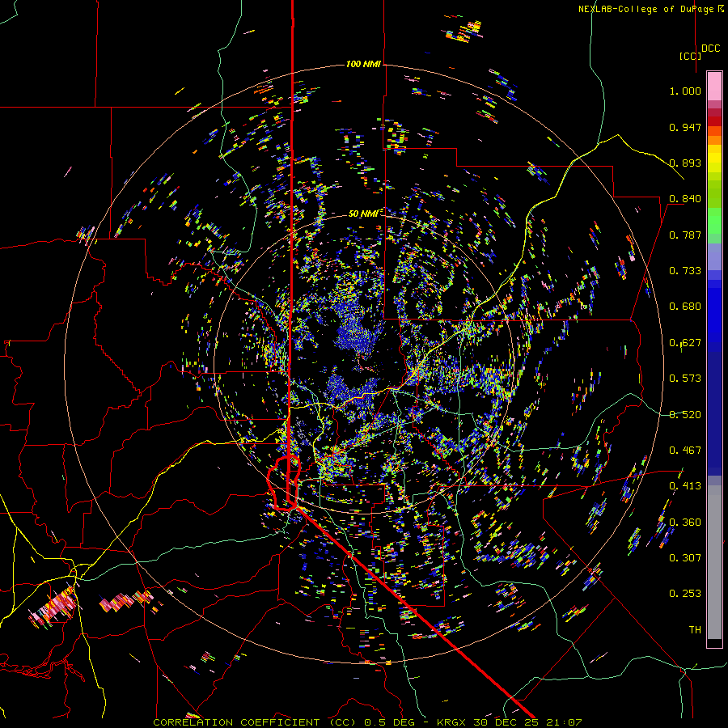The width and height of the screenshot is (728, 728).
Task: Click the 0.627 legend value
Action: pos(685,343)
